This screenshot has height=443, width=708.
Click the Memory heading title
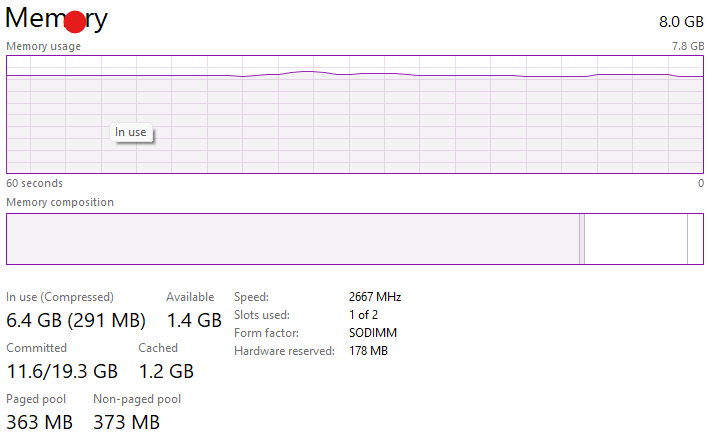point(57,19)
